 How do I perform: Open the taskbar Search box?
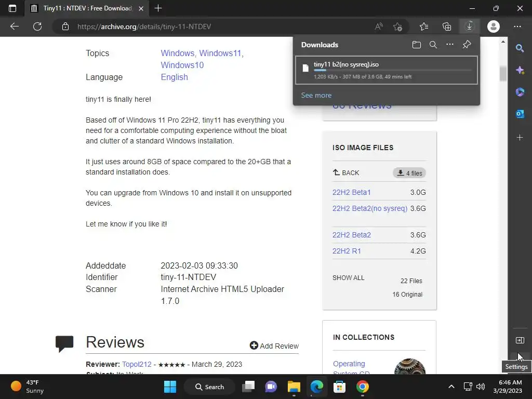pyautogui.click(x=209, y=387)
